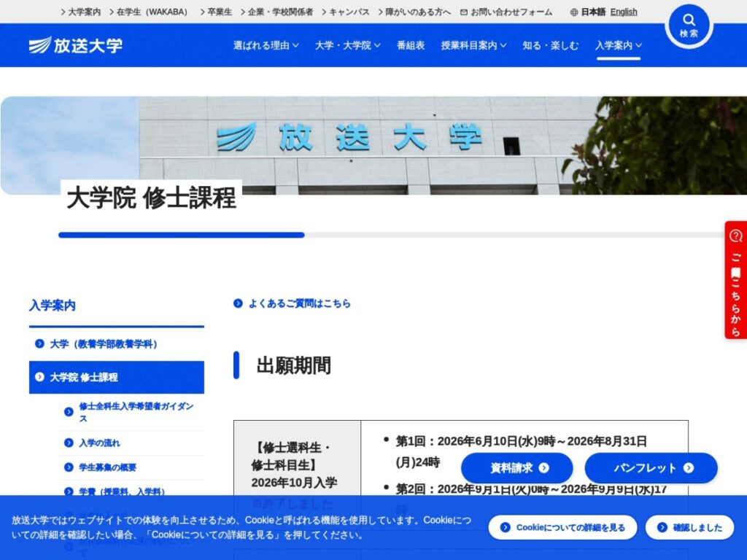Image resolution: width=747 pixels, height=560 pixels.
Task: Confirm cookies with 確認しました button
Action: pos(689,527)
